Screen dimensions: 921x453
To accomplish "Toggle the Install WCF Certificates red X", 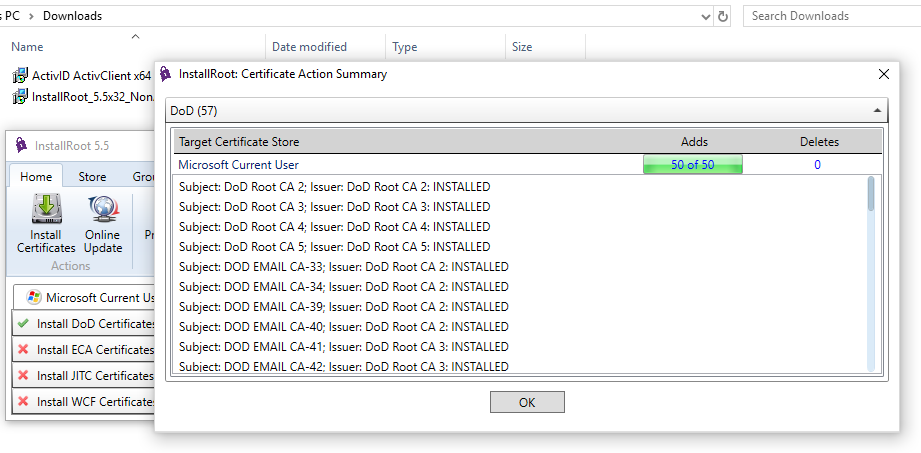I will (23, 402).
